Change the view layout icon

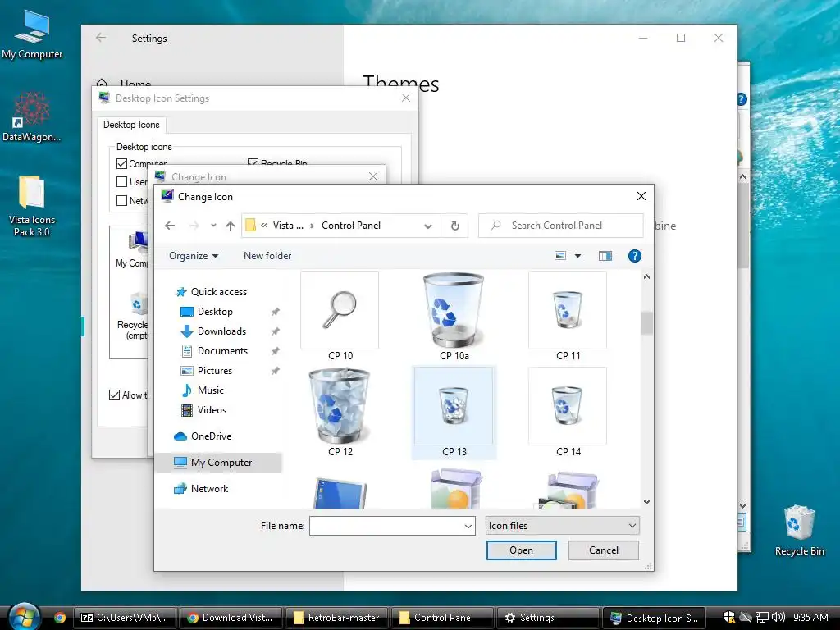click(x=560, y=256)
